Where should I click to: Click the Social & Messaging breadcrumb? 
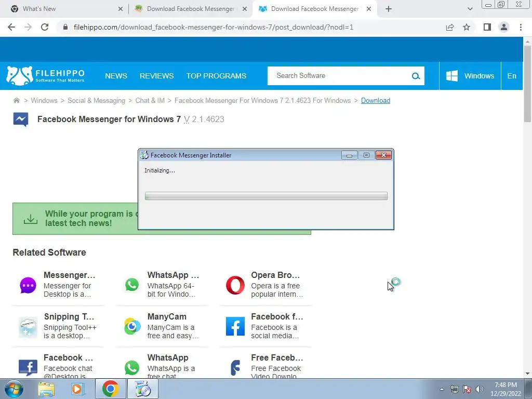click(96, 100)
